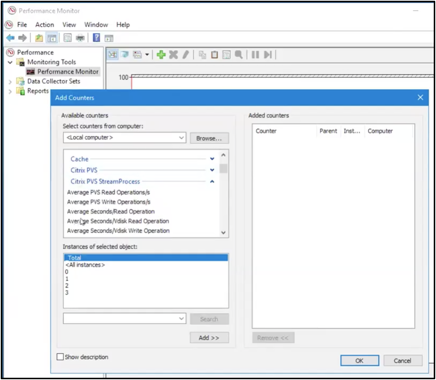Select Average Seconds/Vdisk Write Operation counter
Screen dimensions: 436x380
click(118, 231)
